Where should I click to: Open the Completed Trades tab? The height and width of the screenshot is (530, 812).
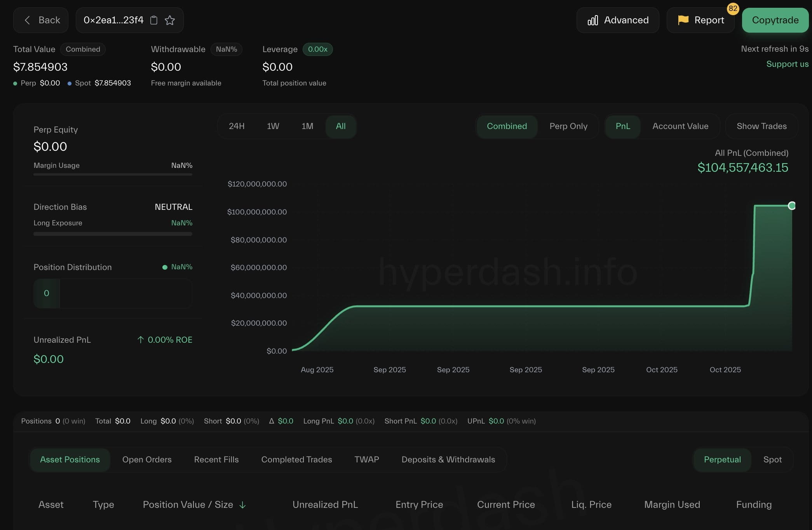click(x=296, y=460)
